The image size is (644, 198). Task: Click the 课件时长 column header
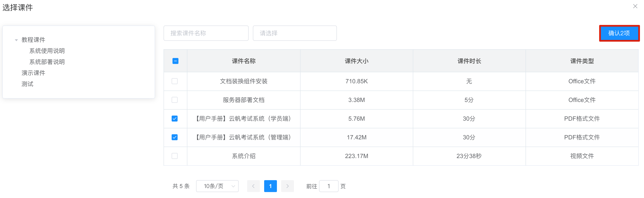coord(469,61)
